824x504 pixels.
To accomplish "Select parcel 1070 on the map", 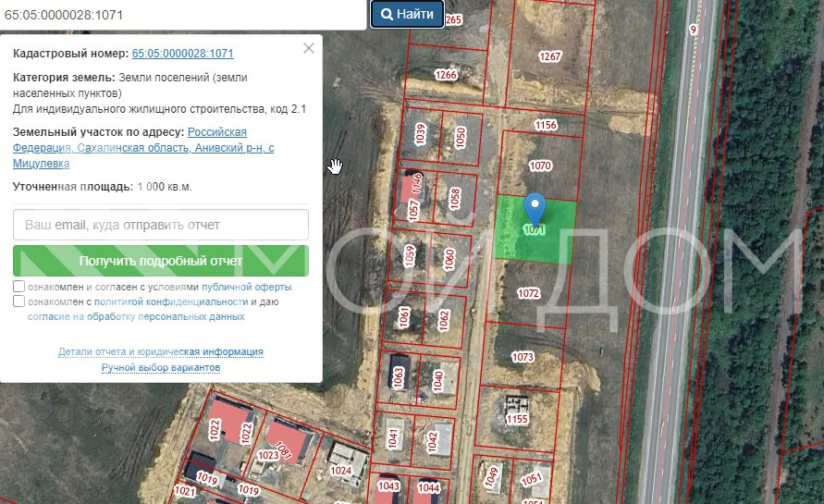I will (540, 166).
